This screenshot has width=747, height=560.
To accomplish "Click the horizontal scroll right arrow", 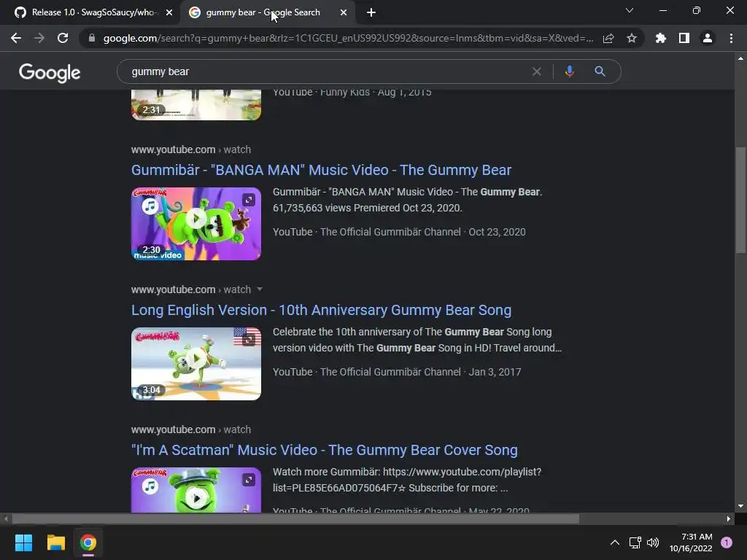I will tap(729, 518).
